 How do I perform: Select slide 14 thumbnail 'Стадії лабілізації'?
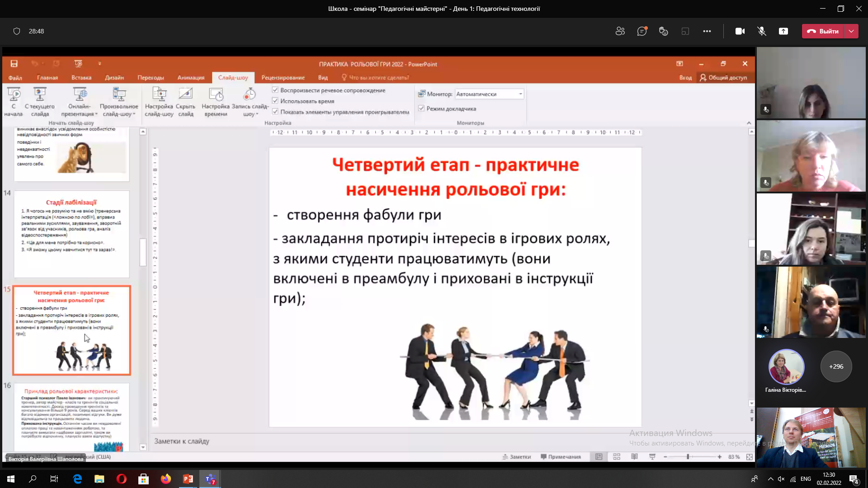71,234
